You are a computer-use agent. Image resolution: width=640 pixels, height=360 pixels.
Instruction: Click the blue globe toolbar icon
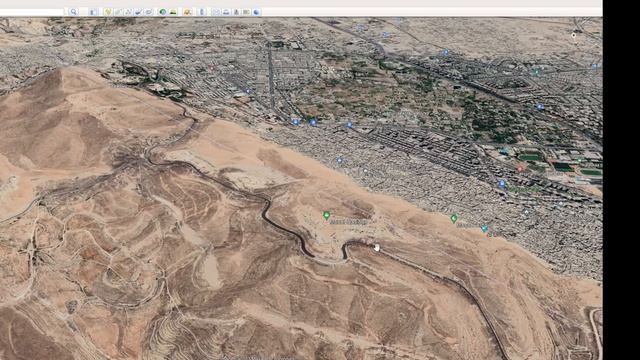point(256,12)
